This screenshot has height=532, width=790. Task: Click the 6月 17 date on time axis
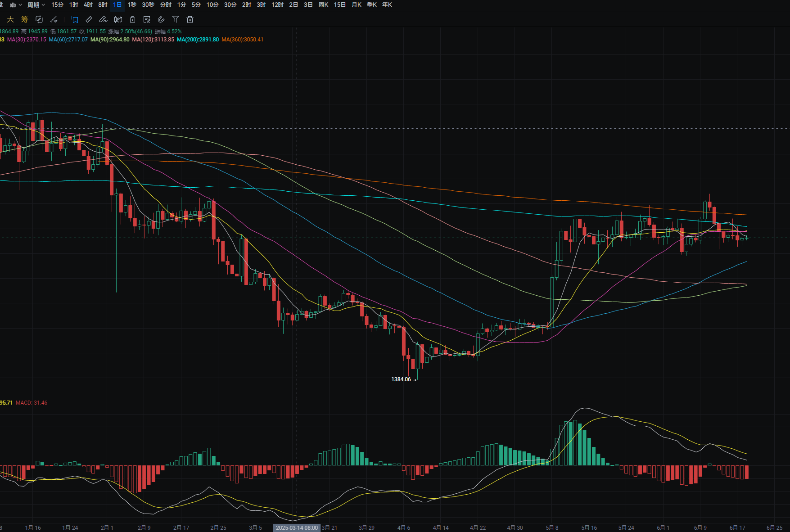tap(737, 527)
